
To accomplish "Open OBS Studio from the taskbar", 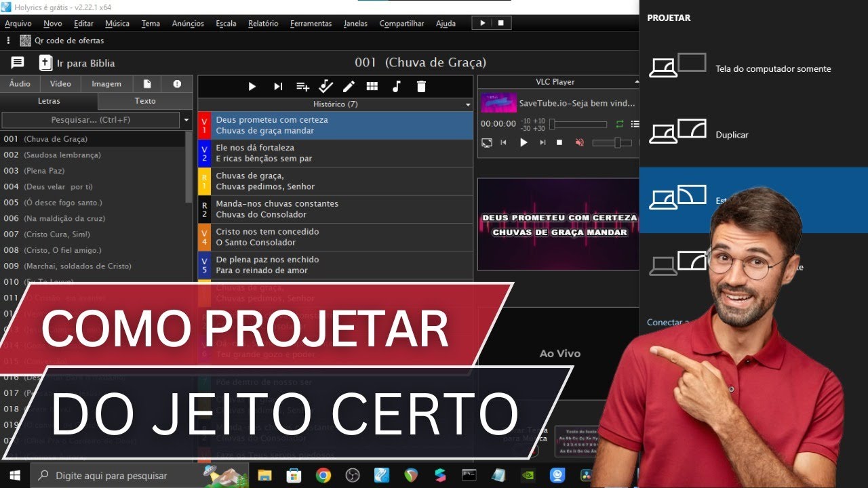I will click(x=352, y=476).
